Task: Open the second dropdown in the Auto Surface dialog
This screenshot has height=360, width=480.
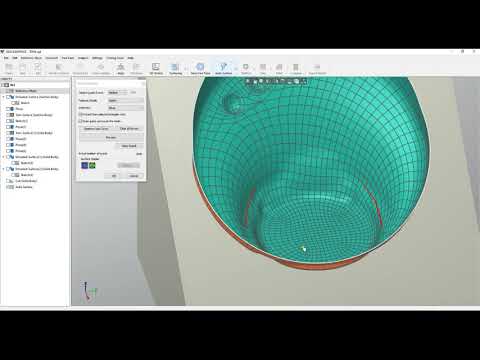Action: pos(126,100)
